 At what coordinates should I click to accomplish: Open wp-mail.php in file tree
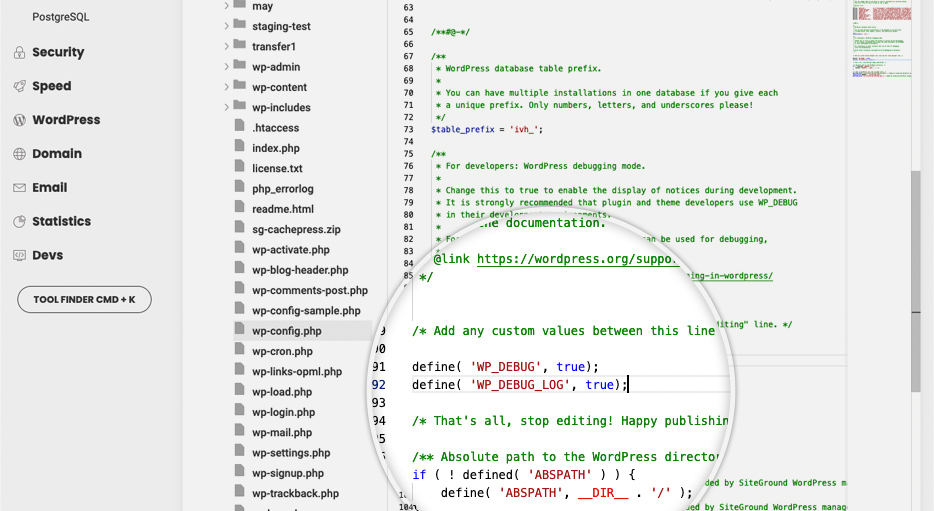pos(282,432)
